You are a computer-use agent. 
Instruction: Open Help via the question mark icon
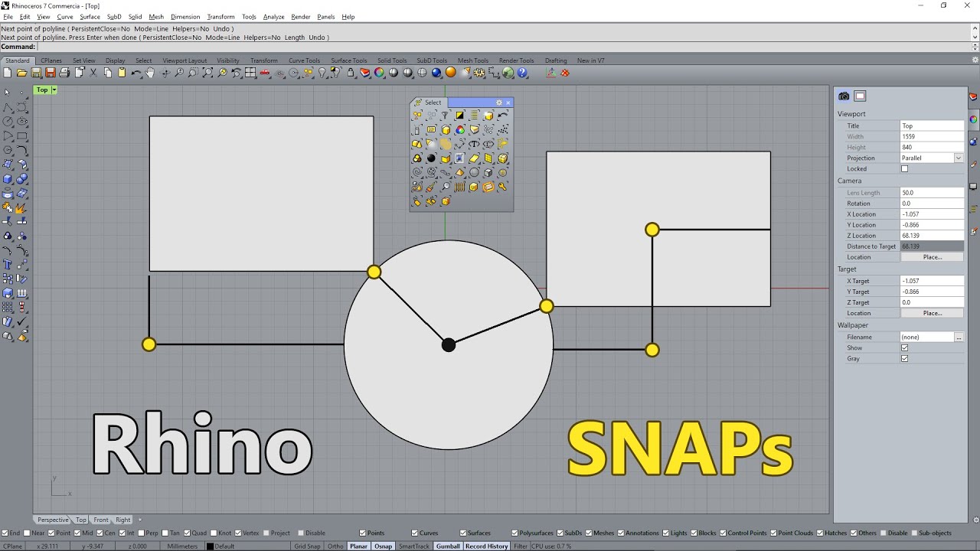[x=523, y=73]
